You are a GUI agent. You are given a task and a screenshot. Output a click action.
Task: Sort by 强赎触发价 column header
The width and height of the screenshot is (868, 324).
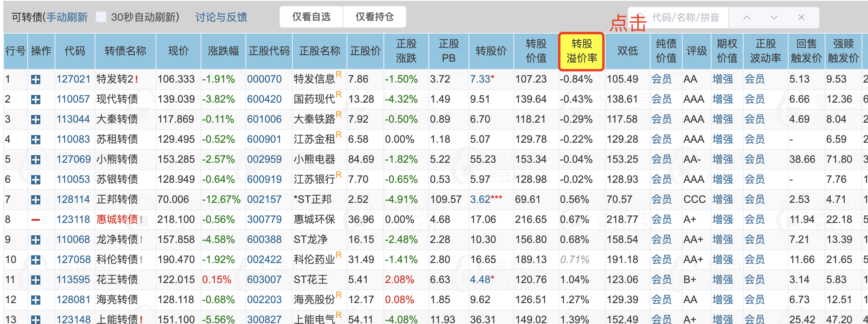(843, 51)
